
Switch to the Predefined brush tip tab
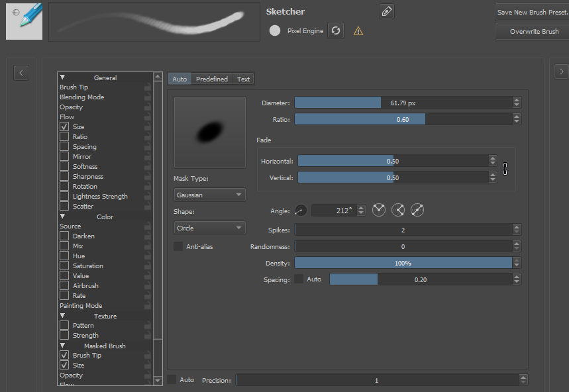[x=211, y=79]
